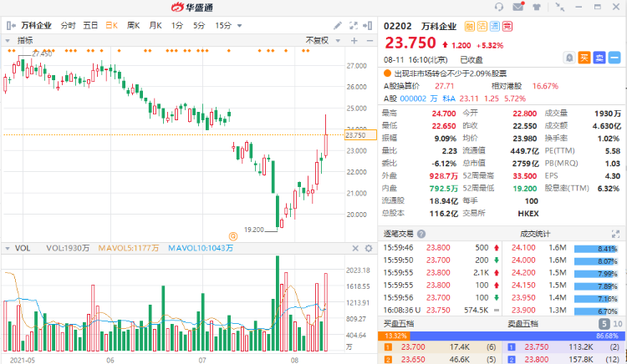
Task: Click 52周最高 value 33.500
Action: [x=525, y=176]
